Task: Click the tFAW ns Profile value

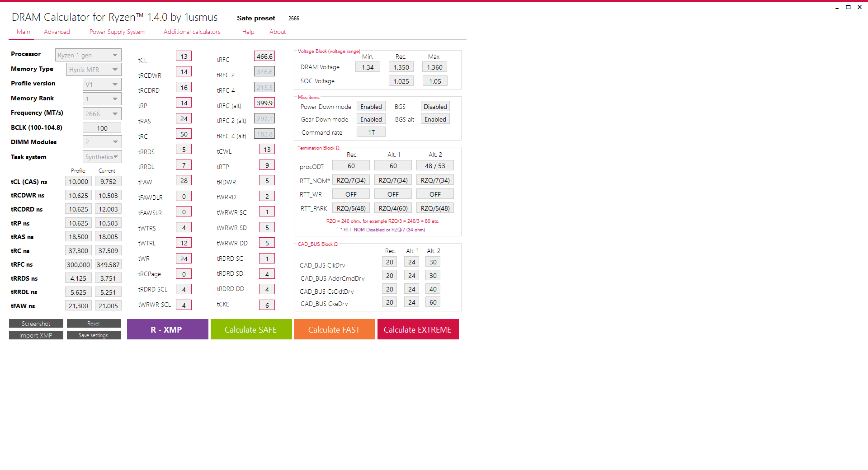Action: click(x=78, y=306)
